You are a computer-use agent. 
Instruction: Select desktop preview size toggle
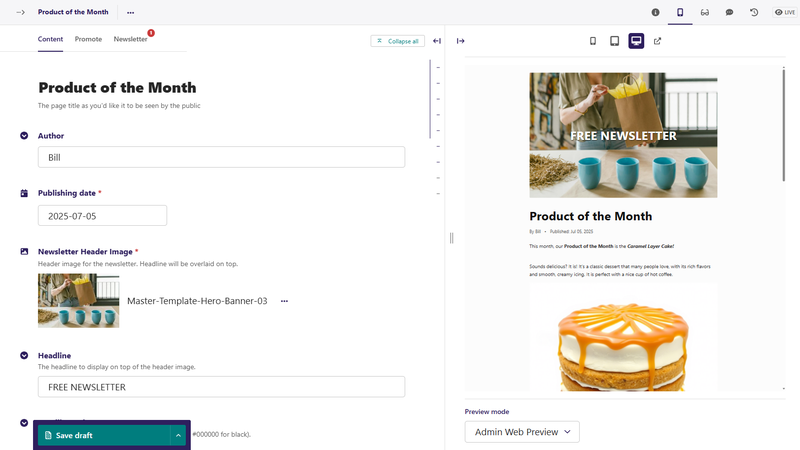coord(636,41)
